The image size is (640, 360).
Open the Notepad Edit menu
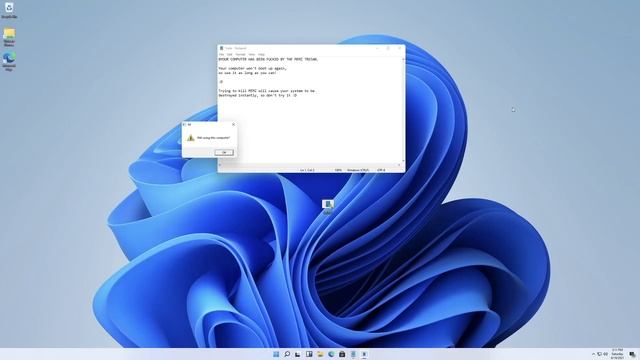(x=230, y=54)
